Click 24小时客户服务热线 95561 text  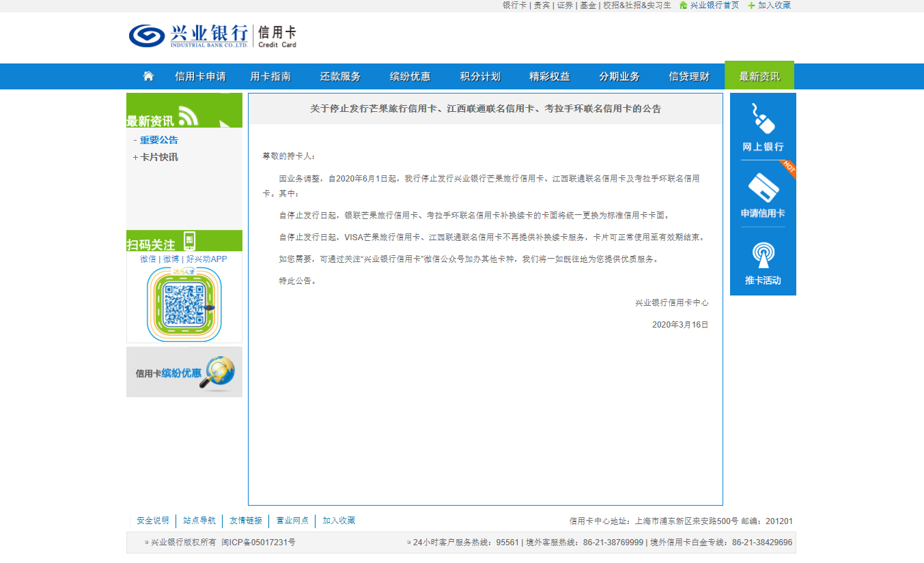[466, 543]
